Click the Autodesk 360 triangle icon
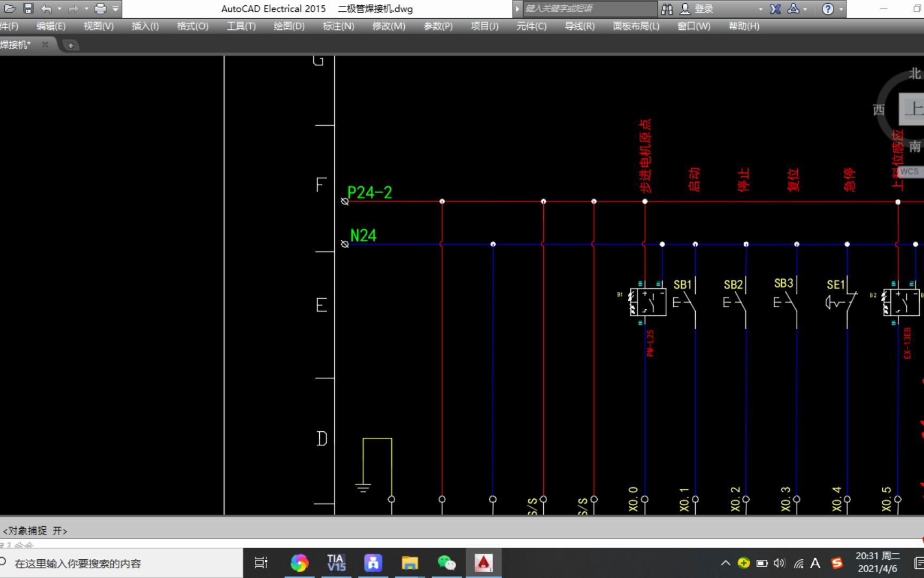Image resolution: width=924 pixels, height=578 pixels. pyautogui.click(x=794, y=9)
